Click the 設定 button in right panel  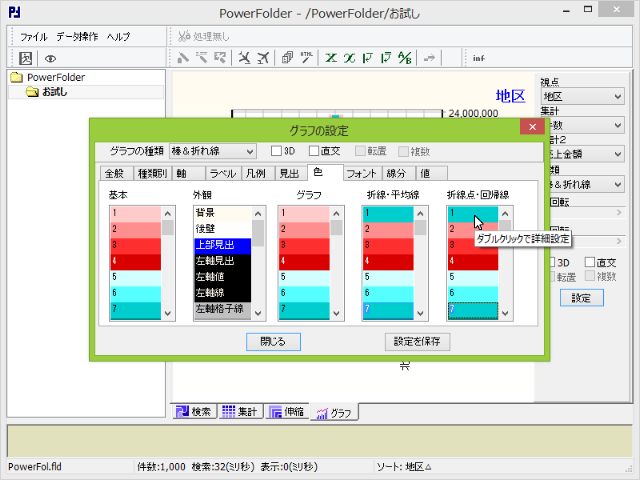tap(582, 298)
